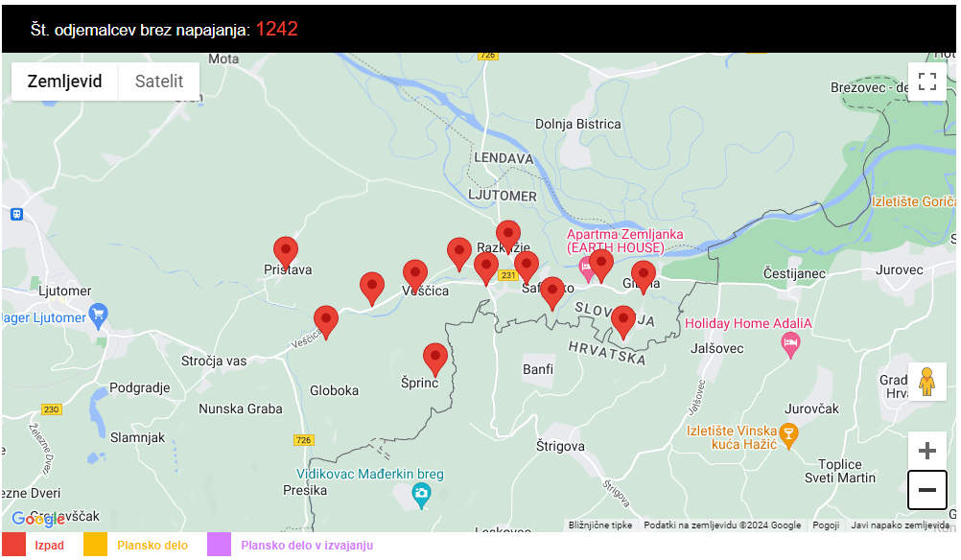961x560 pixels.
Task: Switch to Satelit satellite view
Action: pos(159,81)
